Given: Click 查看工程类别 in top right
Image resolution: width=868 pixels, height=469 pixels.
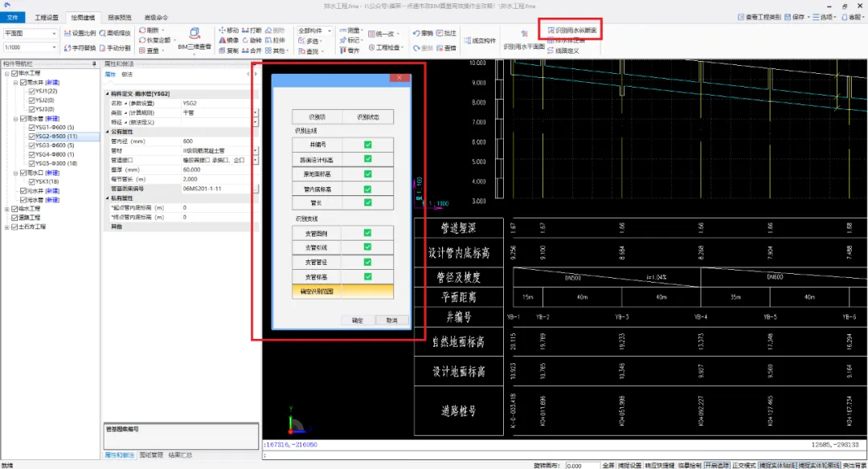Looking at the screenshot, I should coord(759,17).
